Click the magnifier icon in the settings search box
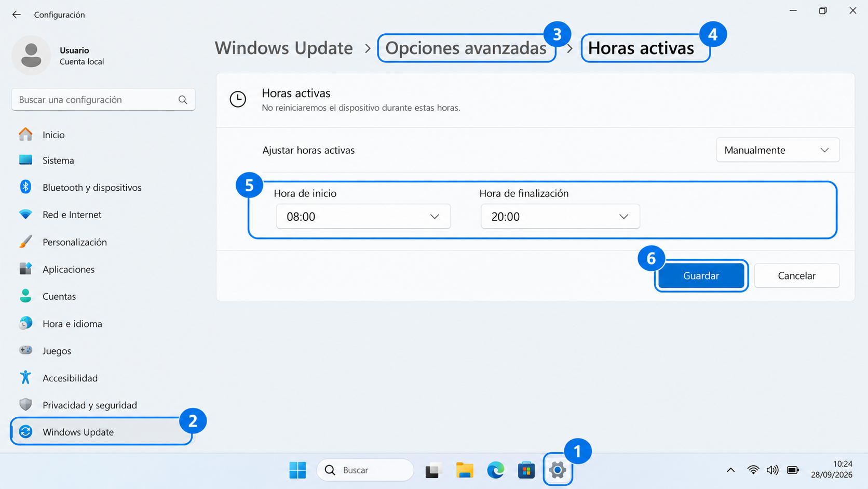This screenshot has width=868, height=489. click(183, 100)
